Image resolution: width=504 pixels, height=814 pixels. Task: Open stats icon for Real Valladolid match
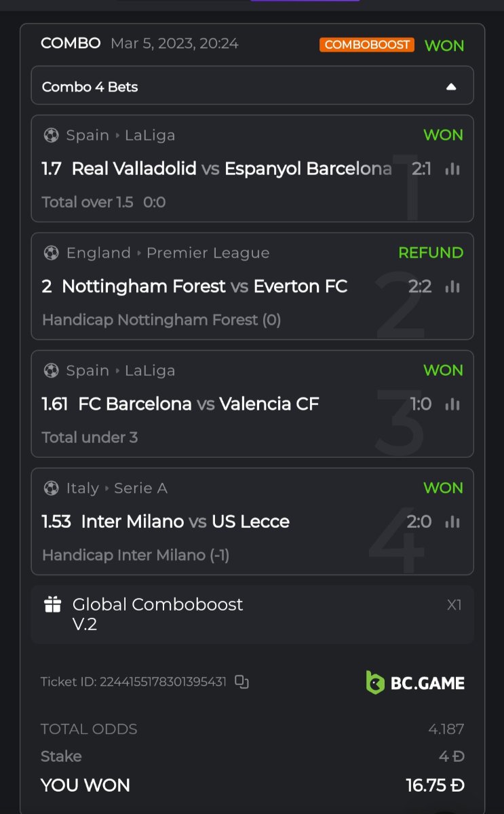point(452,169)
